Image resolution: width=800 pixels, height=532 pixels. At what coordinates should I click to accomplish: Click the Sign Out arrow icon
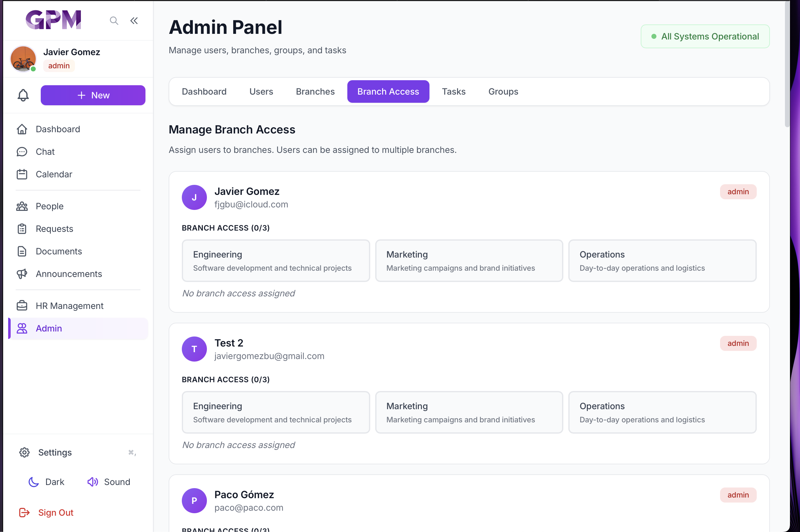point(24,512)
